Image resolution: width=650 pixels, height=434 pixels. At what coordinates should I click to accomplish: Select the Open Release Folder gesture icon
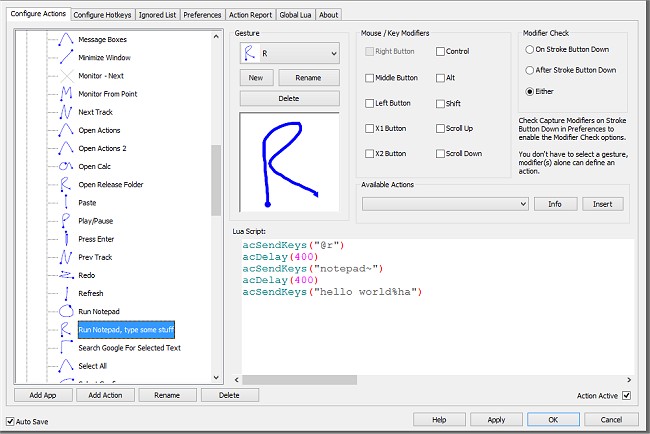(x=65, y=184)
